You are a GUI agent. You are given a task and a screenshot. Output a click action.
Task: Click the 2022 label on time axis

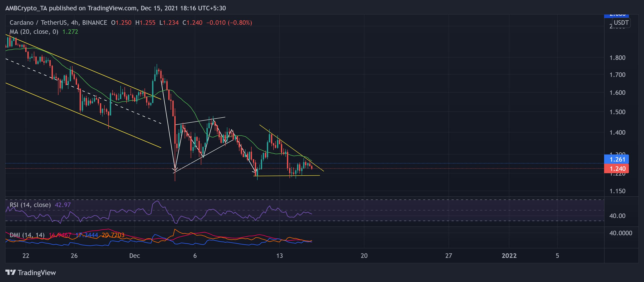pyautogui.click(x=509, y=256)
